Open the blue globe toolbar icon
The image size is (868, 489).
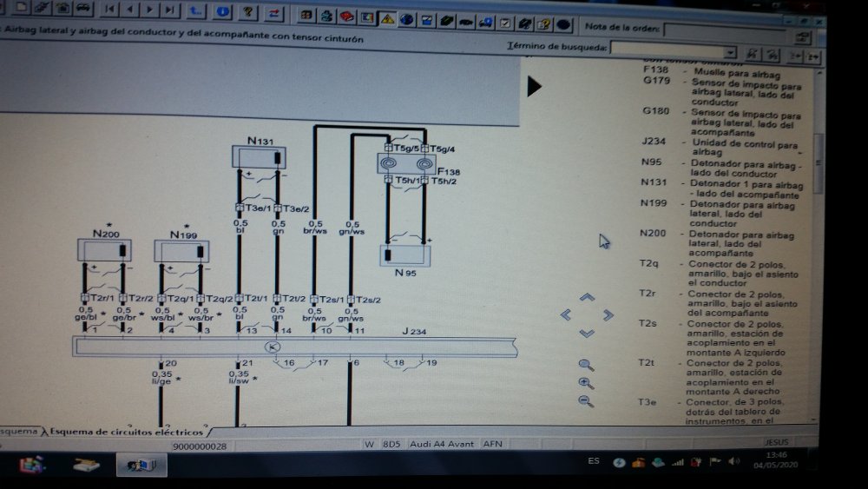(407, 20)
